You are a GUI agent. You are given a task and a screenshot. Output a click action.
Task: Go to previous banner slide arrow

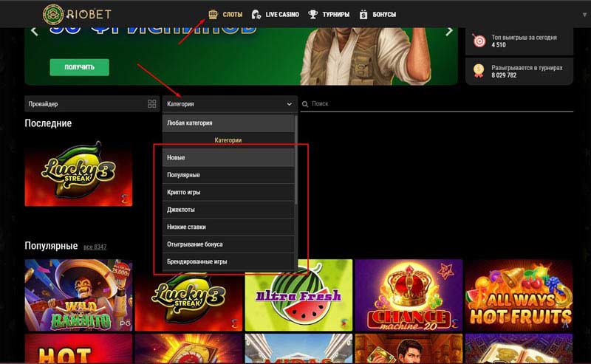click(x=34, y=32)
